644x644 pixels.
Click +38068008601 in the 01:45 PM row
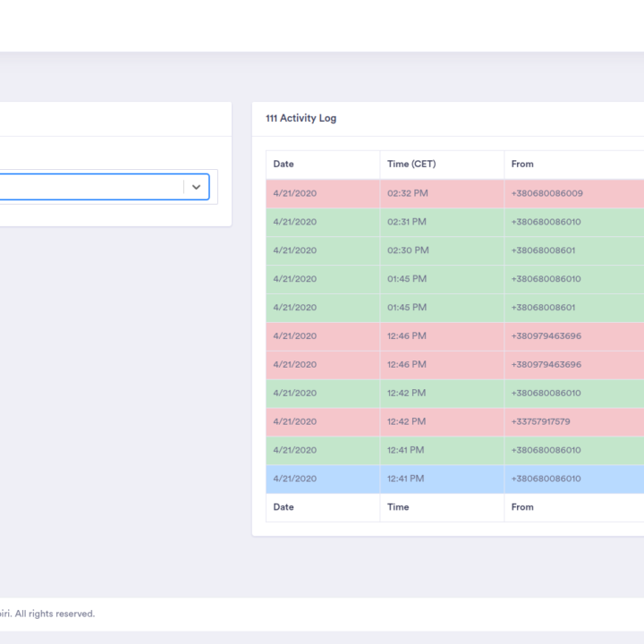click(543, 308)
